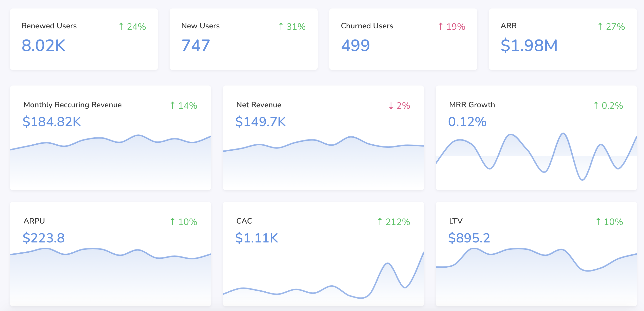This screenshot has height=311, width=644.
Task: Click the ARR green up-arrow icon
Action: [x=600, y=26]
